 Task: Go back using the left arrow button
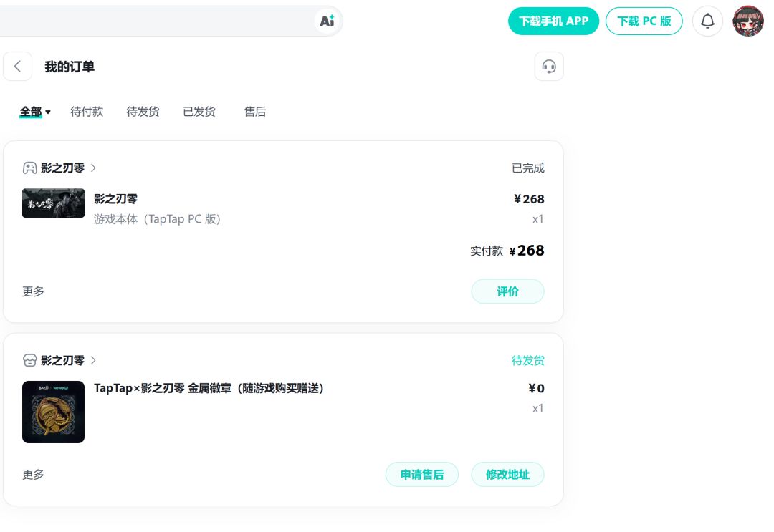pos(18,67)
